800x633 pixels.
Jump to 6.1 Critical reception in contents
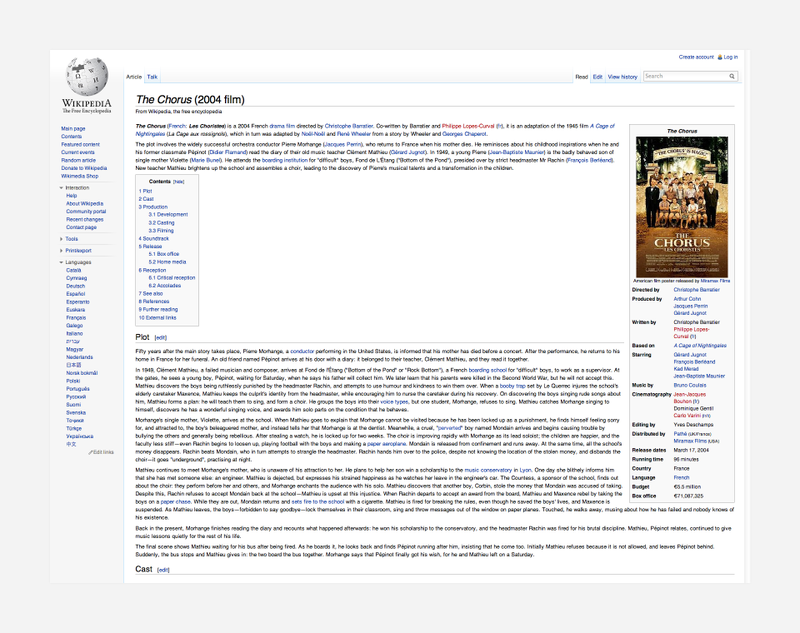pyautogui.click(x=172, y=278)
